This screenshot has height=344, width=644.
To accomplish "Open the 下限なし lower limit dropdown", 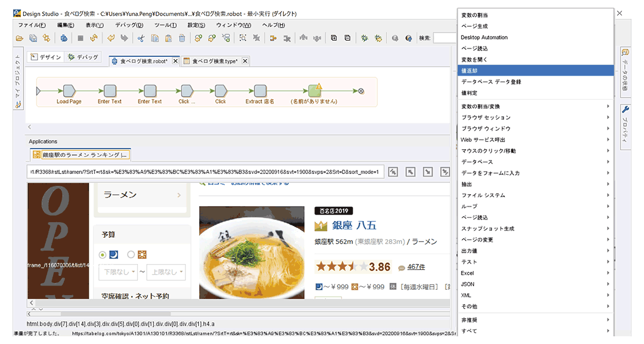I will [118, 272].
